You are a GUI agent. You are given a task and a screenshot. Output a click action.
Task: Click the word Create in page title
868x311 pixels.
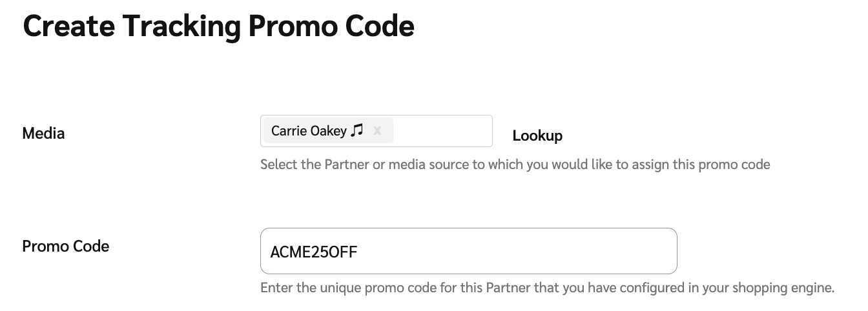click(x=68, y=26)
